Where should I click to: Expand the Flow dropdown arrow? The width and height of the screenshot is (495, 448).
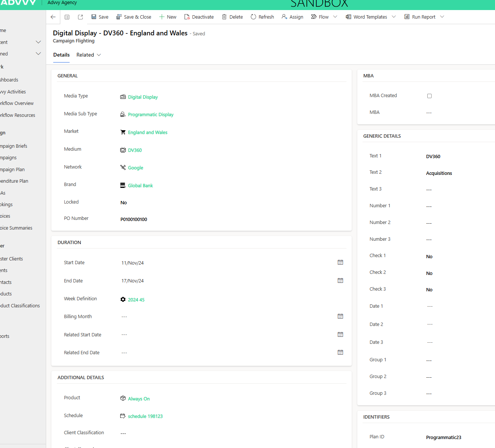[x=335, y=17]
